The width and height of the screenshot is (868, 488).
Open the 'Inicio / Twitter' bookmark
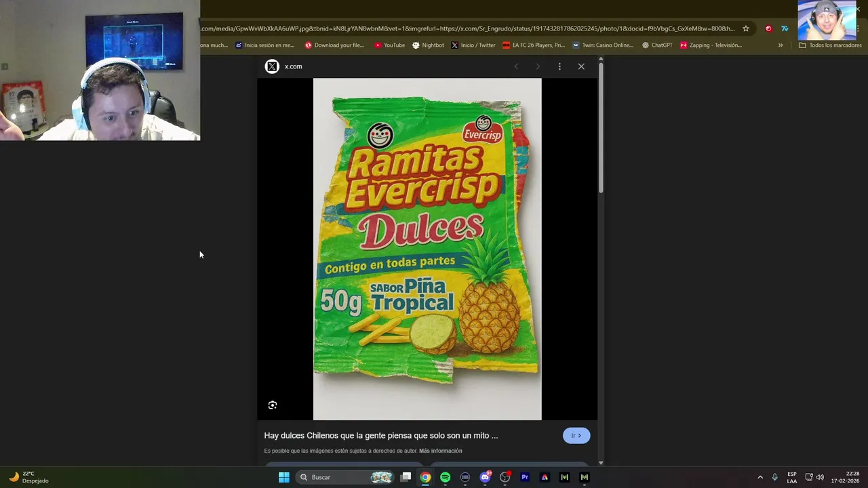(473, 45)
